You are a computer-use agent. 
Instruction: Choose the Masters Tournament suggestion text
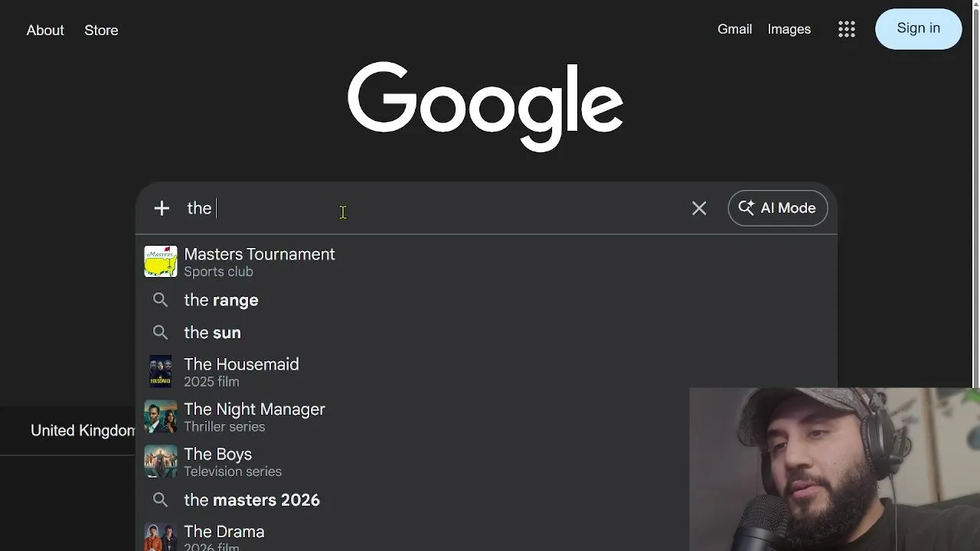(x=260, y=262)
